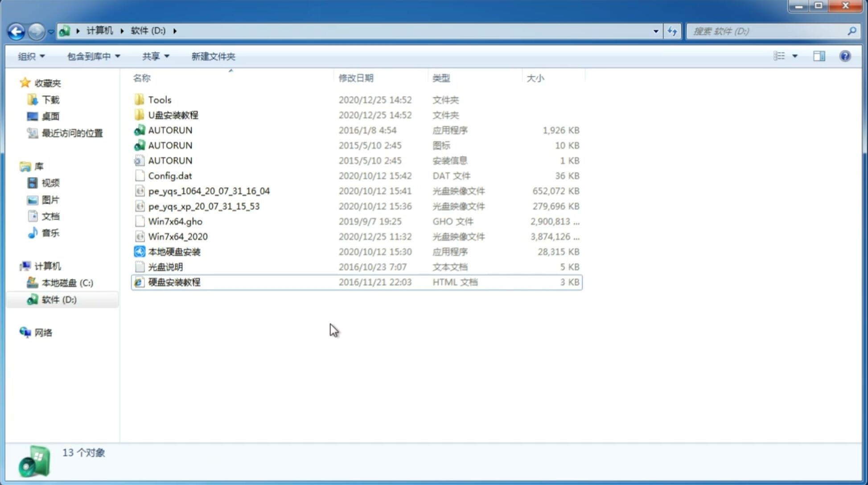868x485 pixels.
Task: Launch 本地硬盘安装 application
Action: pyautogui.click(x=174, y=251)
